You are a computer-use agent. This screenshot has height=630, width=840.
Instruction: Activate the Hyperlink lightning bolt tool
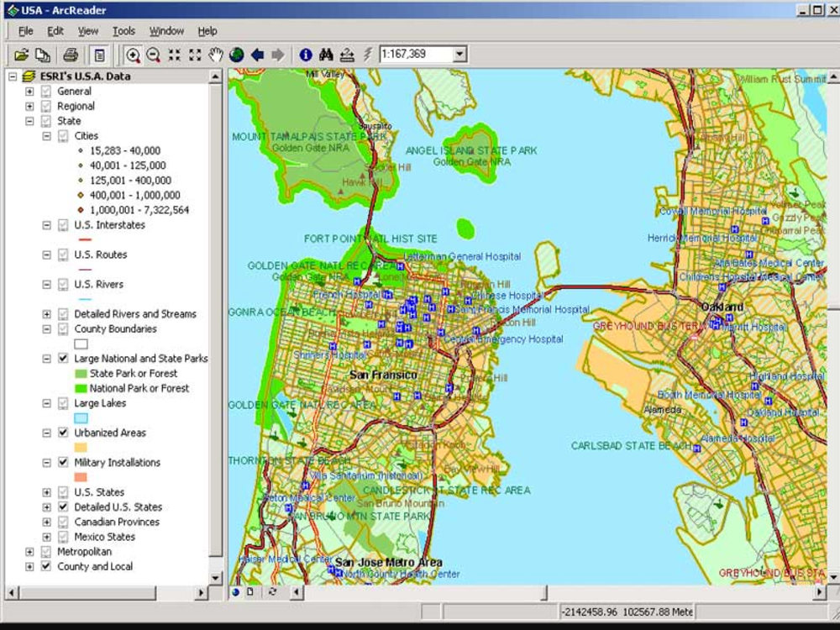point(368,54)
